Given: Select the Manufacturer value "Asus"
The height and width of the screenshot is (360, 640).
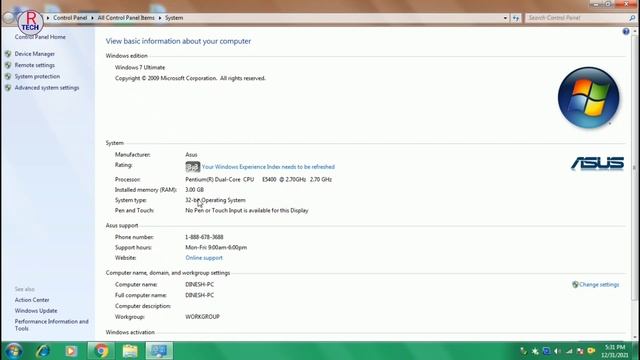Looking at the screenshot, I should [191, 155].
